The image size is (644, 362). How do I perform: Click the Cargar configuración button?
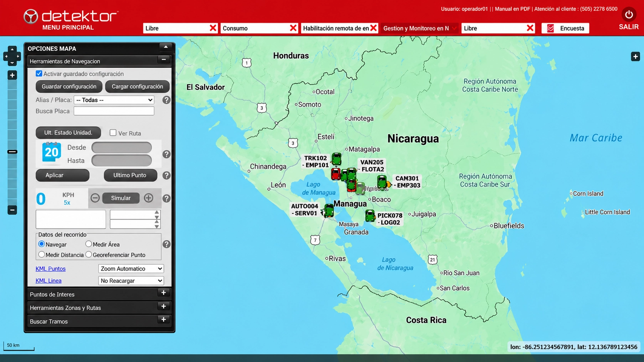(138, 87)
